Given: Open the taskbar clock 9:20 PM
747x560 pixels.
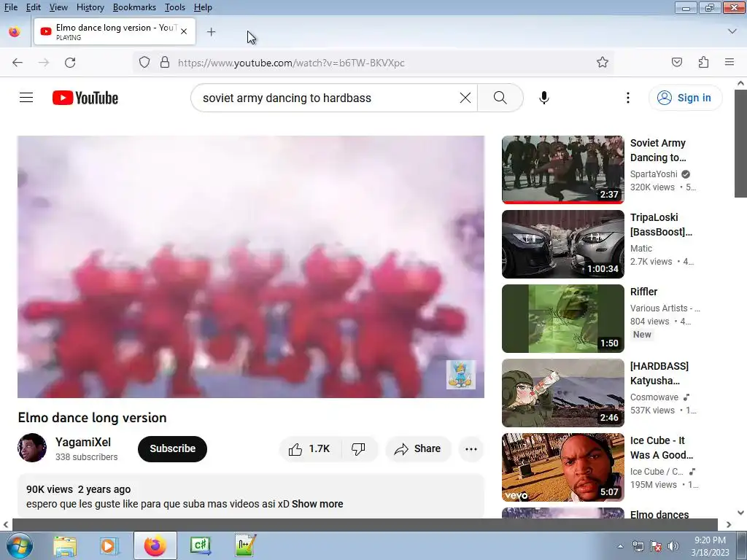Looking at the screenshot, I should (710, 546).
